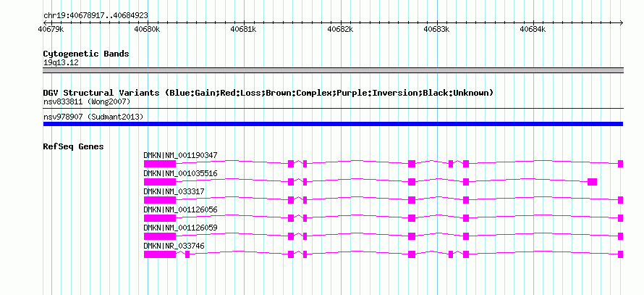
Task: Click the rightmost exon of NR_033746
Action: [621, 254]
